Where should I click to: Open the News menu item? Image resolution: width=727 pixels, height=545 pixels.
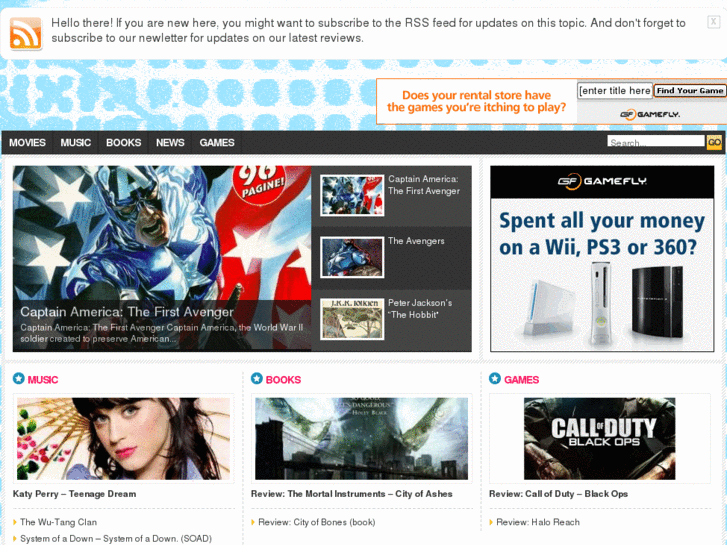click(170, 142)
